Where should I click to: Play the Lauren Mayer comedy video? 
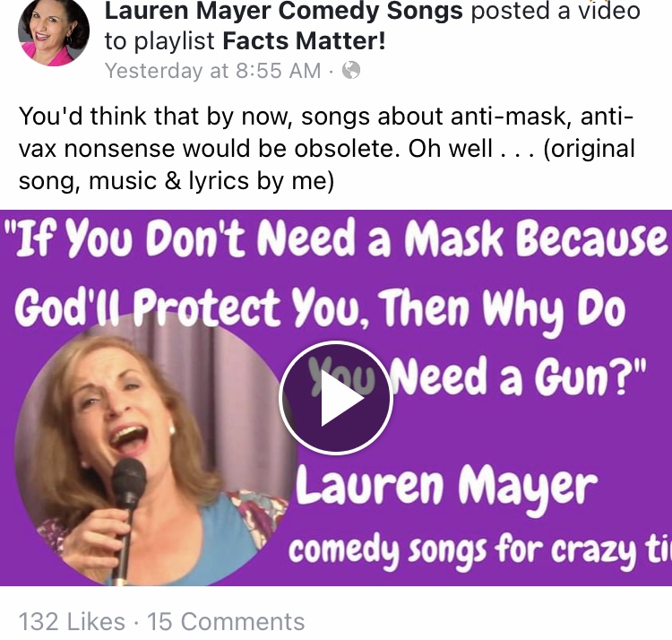point(336,397)
